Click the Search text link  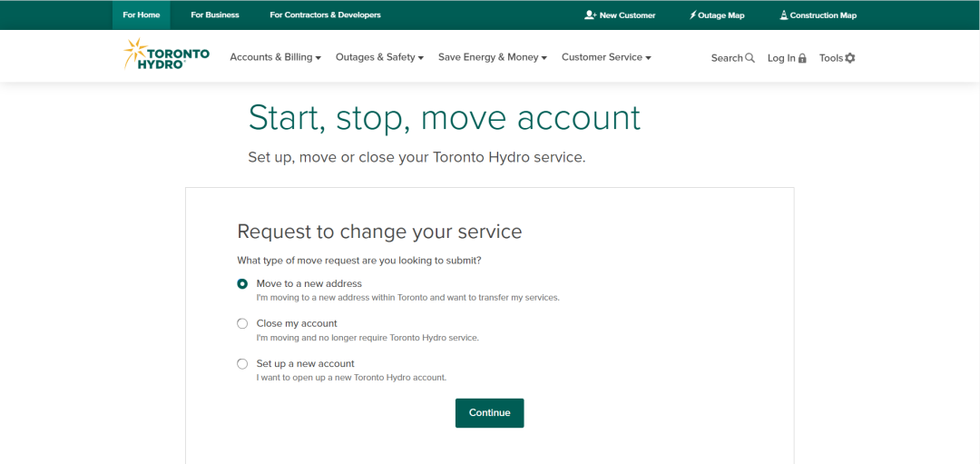727,58
